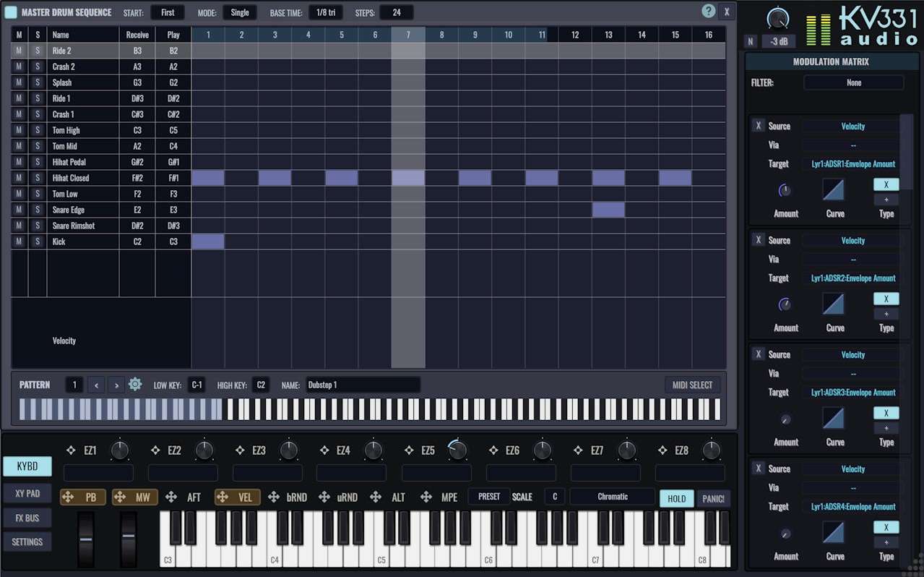Click the MIDI SELECT button
924x577 pixels.
pos(691,384)
